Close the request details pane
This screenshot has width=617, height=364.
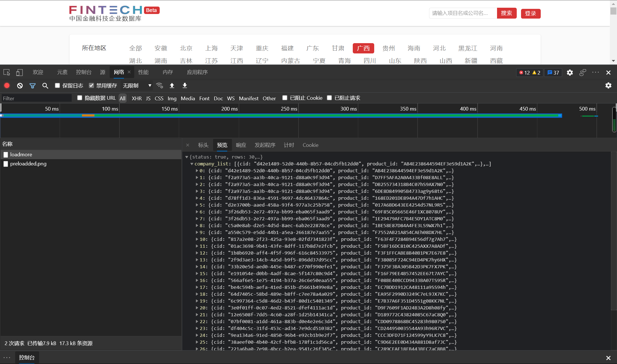click(x=188, y=145)
